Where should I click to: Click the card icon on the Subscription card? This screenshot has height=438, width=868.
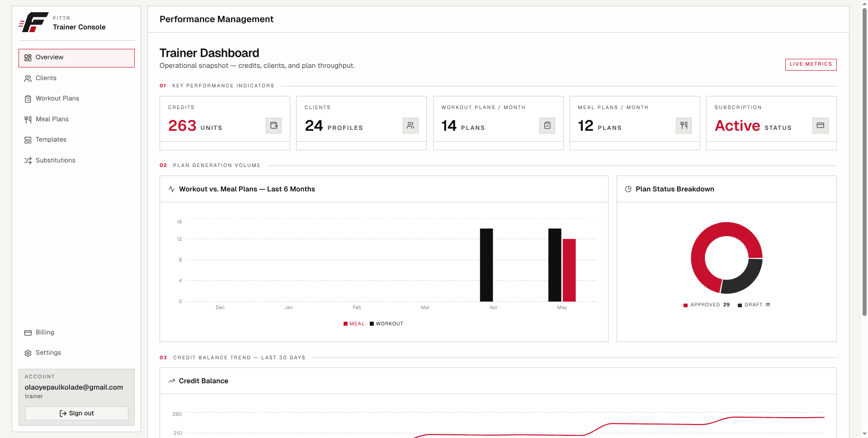pos(820,125)
